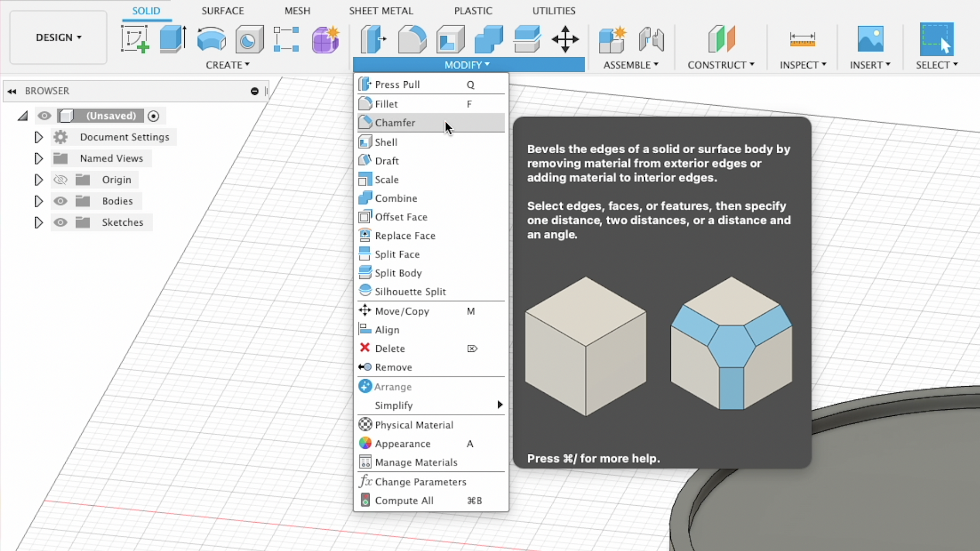The height and width of the screenshot is (551, 980).
Task: Toggle the Sketches folder visibility eye
Action: [x=60, y=222]
